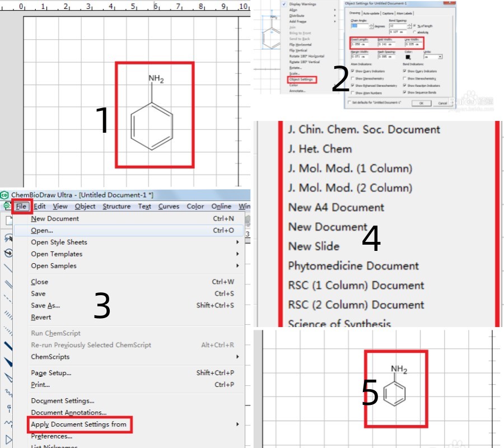Choose Document Settings... in File menu
The width and height of the screenshot is (504, 448).
pos(63,401)
